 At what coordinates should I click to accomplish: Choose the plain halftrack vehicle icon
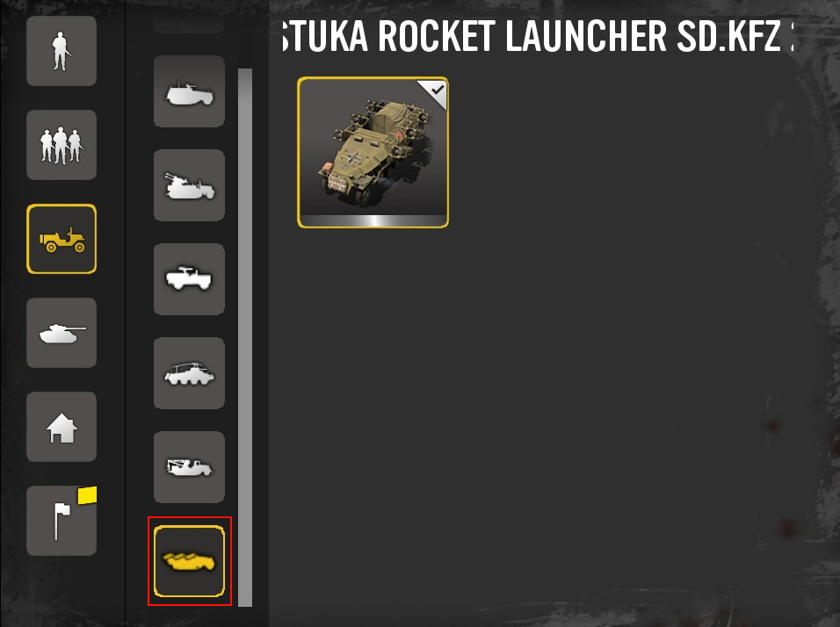point(189,91)
